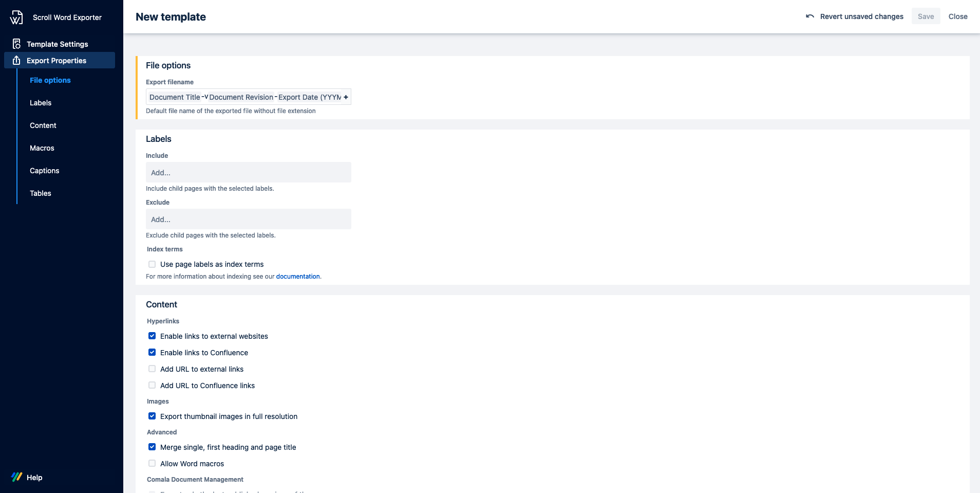
Task: Open the indexing documentation link
Action: pyautogui.click(x=298, y=277)
